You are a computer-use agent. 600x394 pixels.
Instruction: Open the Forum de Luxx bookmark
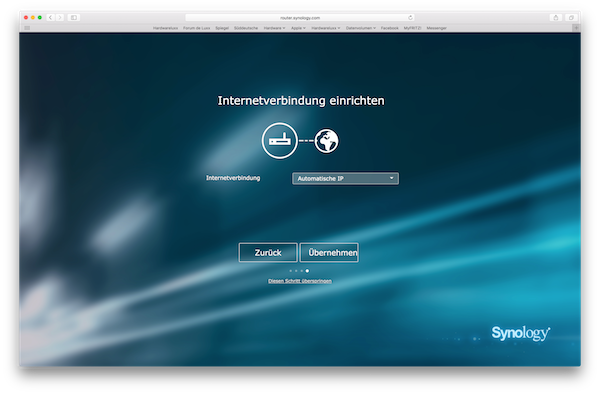pyautogui.click(x=197, y=28)
